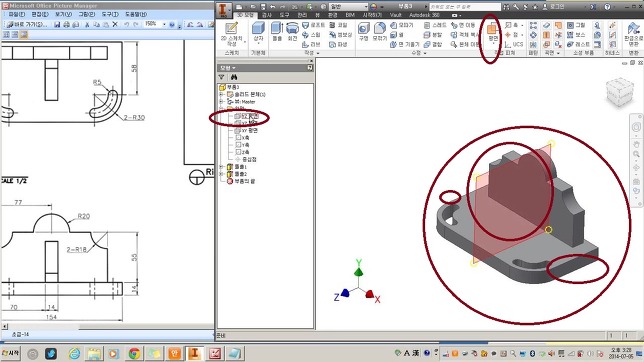The width and height of the screenshot is (644, 362).
Task: Select the Center Point (중심점) tree item
Action: pyautogui.click(x=246, y=159)
